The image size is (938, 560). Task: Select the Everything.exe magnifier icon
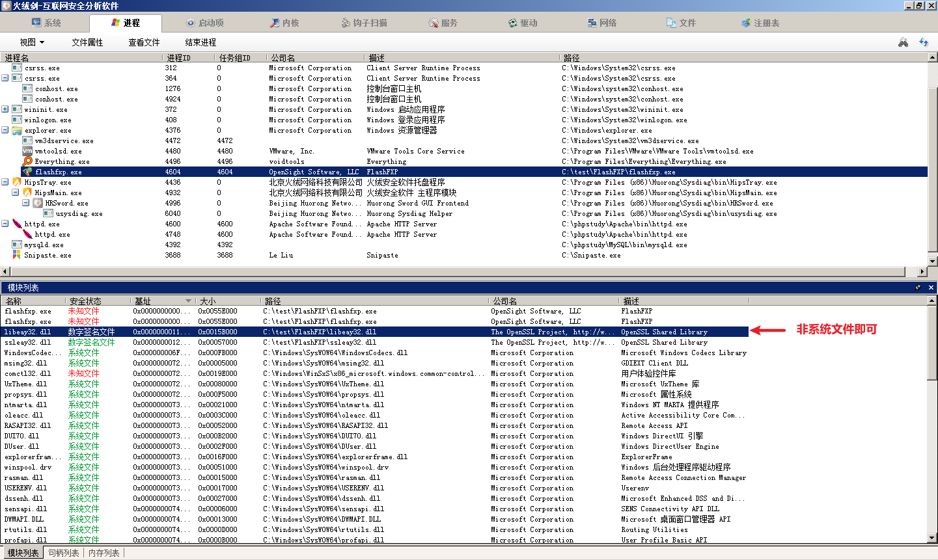coord(27,161)
